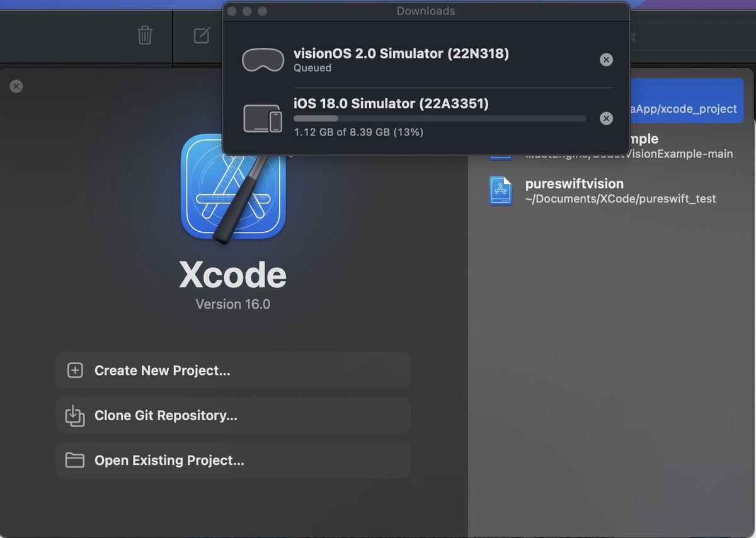
Task: Click the 'visionOS 2.0 Simulator (22N318)' title
Action: coord(401,54)
